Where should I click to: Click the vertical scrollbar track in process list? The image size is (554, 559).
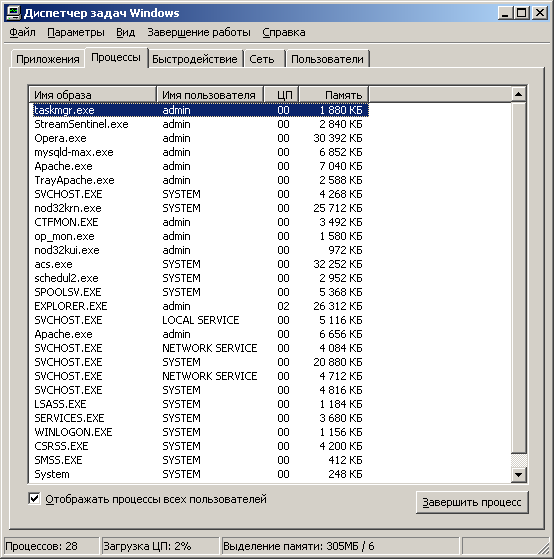click(x=518, y=278)
